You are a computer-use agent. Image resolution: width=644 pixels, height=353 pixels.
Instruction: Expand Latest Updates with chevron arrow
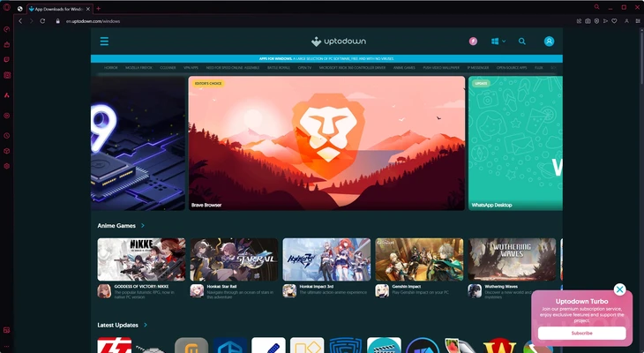point(146,325)
